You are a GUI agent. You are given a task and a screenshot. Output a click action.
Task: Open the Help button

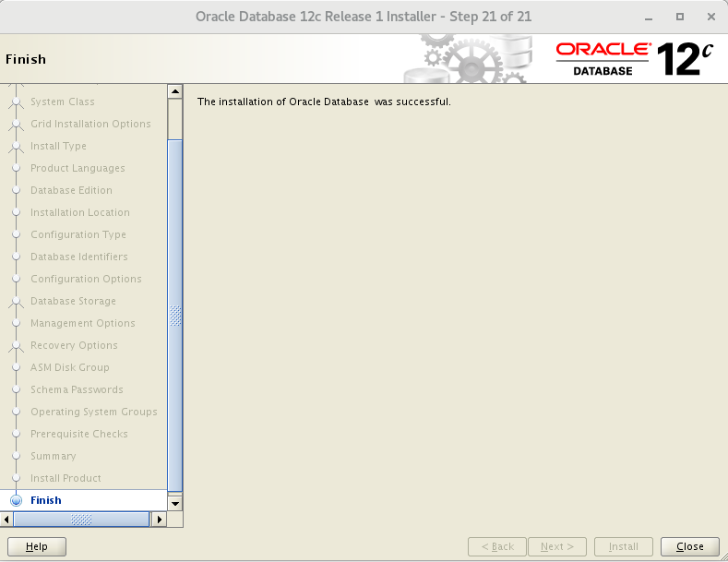click(x=37, y=546)
